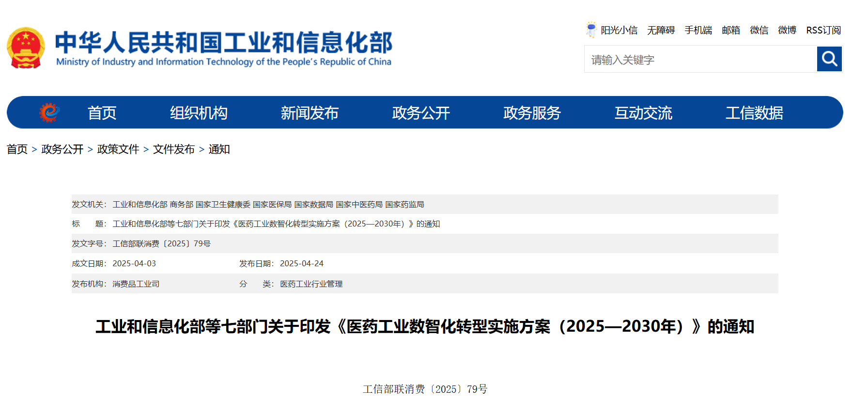Click the 发文机关 issuing agencies text
868x402 pixels.
pos(268,205)
